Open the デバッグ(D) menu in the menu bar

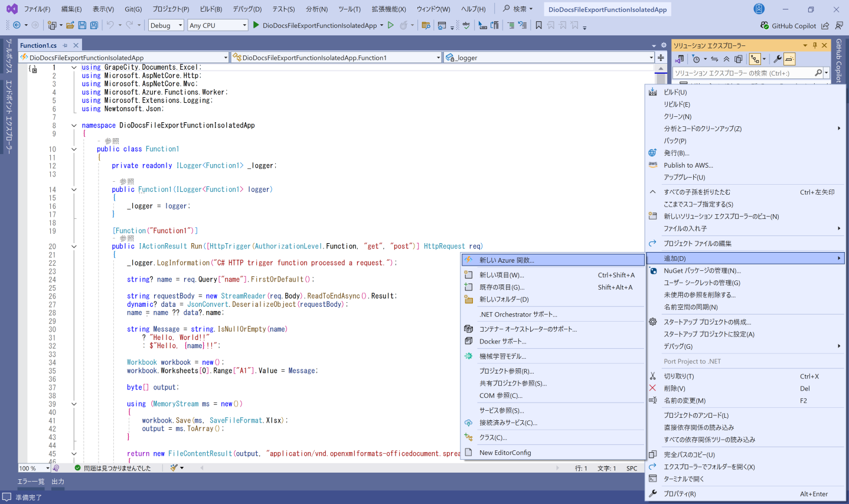click(247, 9)
